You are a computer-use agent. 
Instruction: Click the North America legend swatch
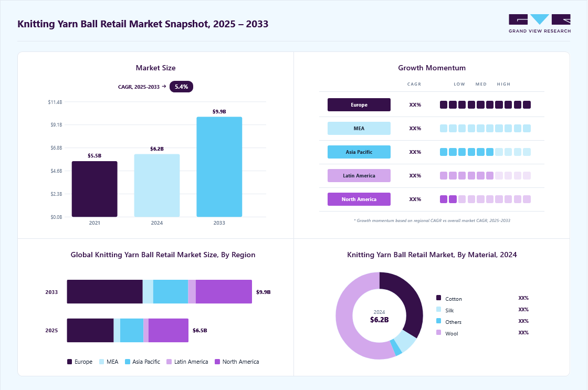tap(217, 362)
